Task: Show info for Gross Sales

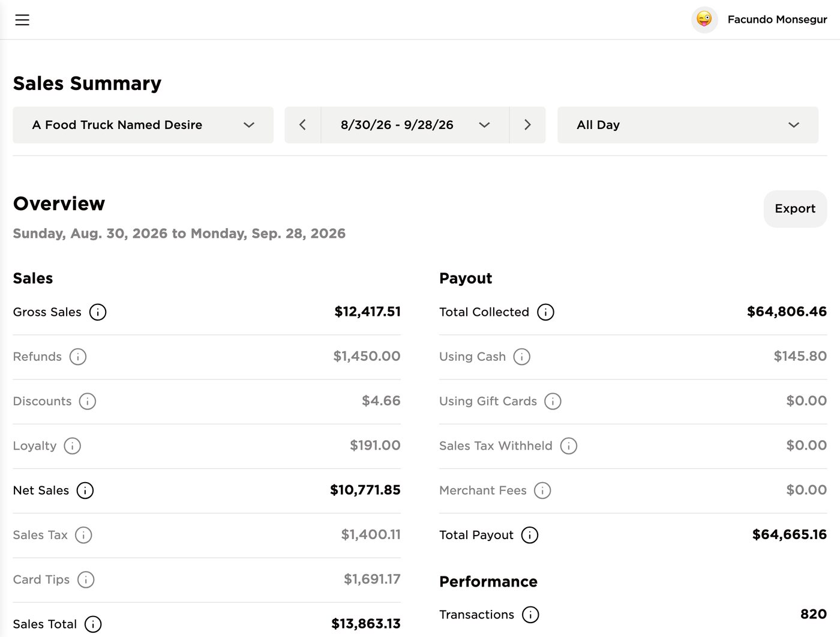Action: click(x=98, y=312)
